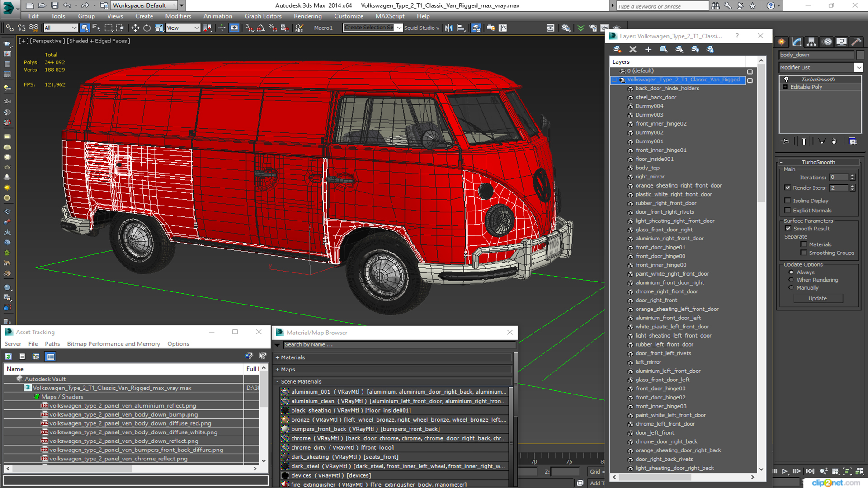Toggle the Angle Snap icon

coord(261,28)
